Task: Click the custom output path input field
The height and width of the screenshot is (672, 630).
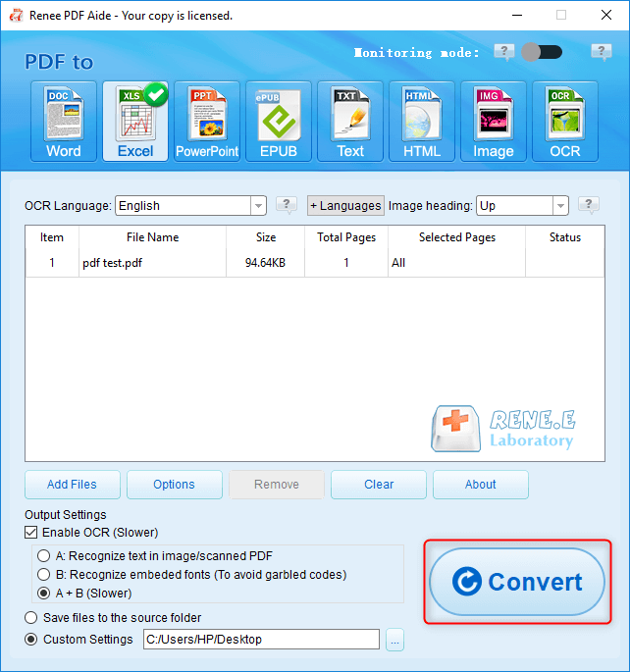Action: click(x=261, y=640)
